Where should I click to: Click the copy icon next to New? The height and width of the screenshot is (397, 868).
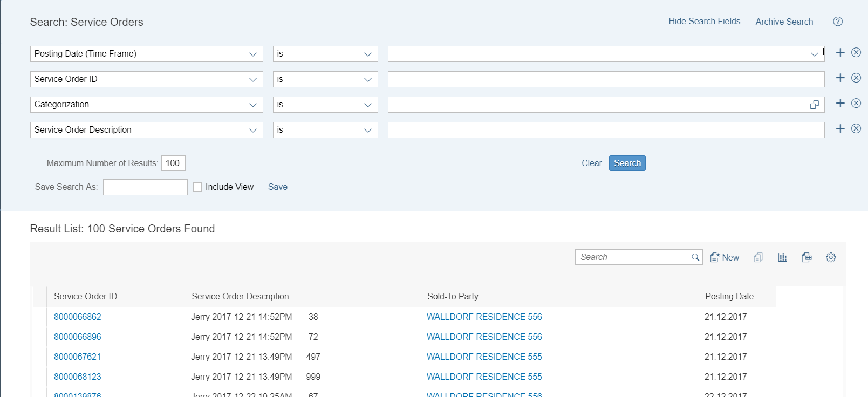coord(758,257)
